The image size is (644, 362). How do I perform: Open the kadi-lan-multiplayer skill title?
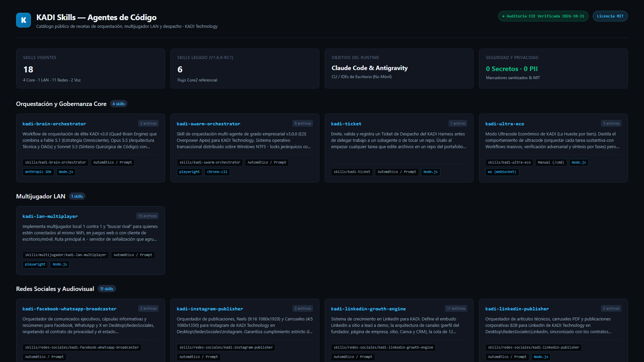50,216
